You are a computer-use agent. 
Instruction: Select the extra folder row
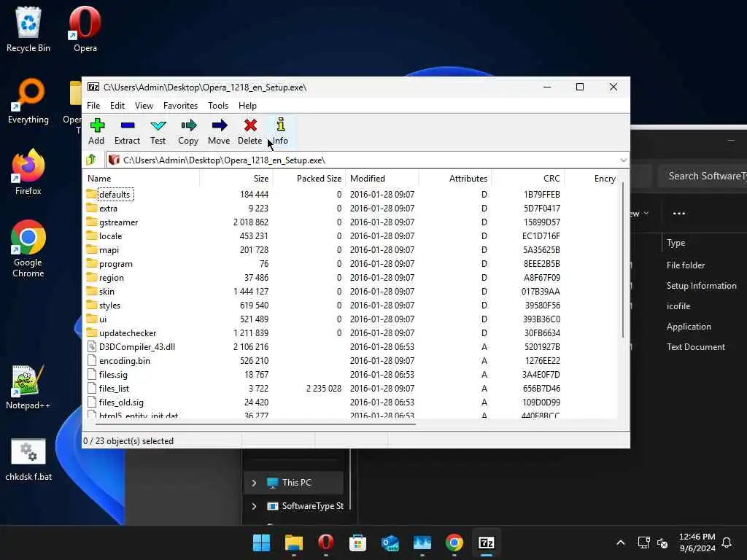point(350,208)
